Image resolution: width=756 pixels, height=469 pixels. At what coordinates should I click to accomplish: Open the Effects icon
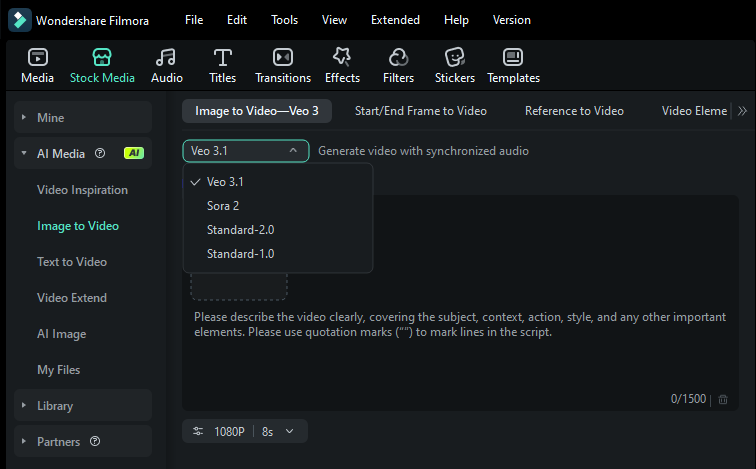click(x=342, y=57)
